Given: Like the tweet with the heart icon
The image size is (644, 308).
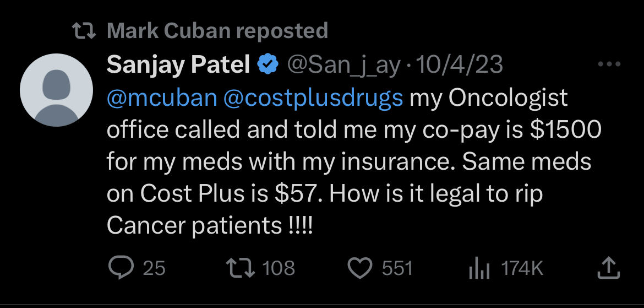Looking at the screenshot, I should (361, 268).
